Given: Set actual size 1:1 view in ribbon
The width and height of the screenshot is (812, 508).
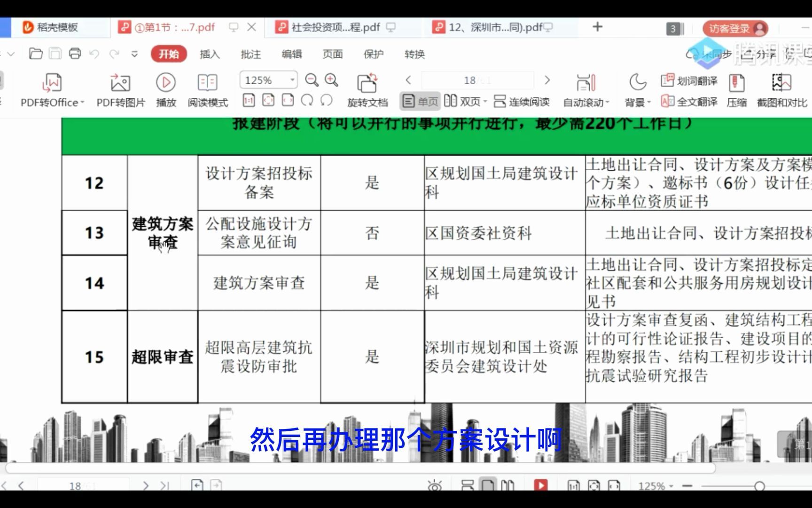Looking at the screenshot, I should (249, 100).
